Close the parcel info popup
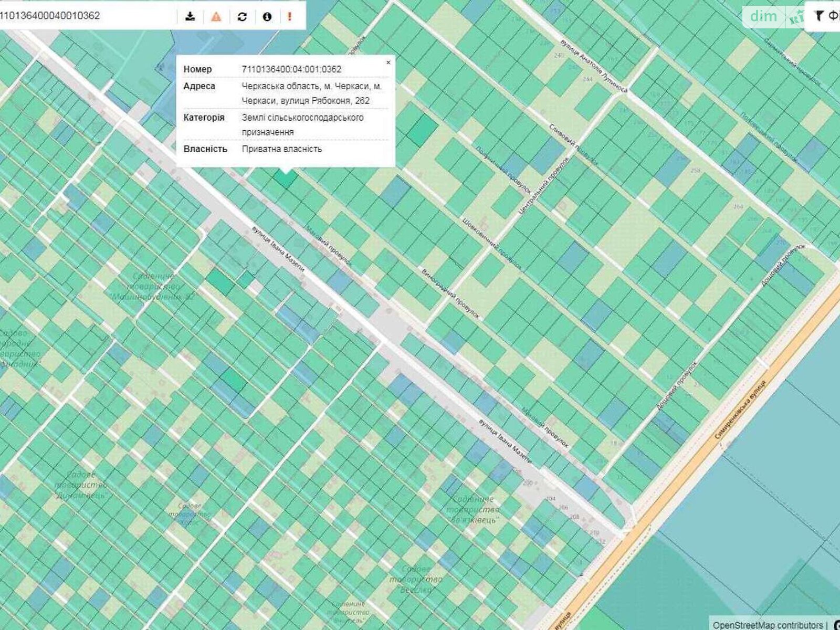The height and width of the screenshot is (630, 840). pyautogui.click(x=388, y=62)
